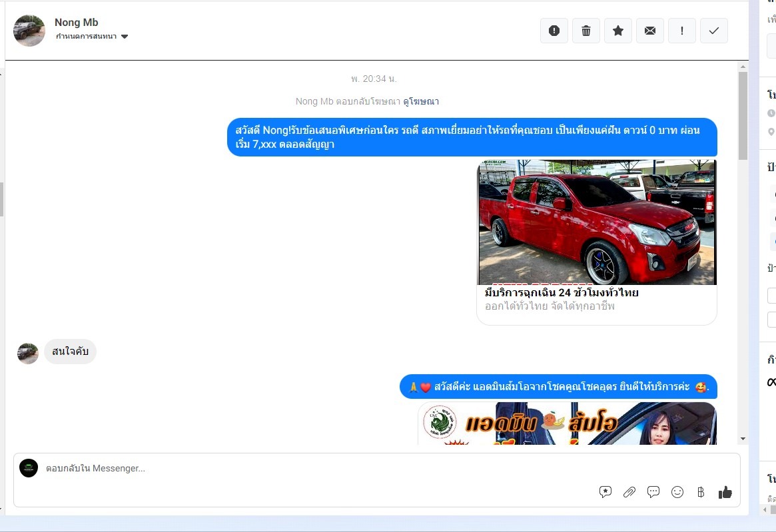Image resolution: width=776 pixels, height=532 pixels.
Task: Open the red pickup truck ad image
Action: click(597, 222)
